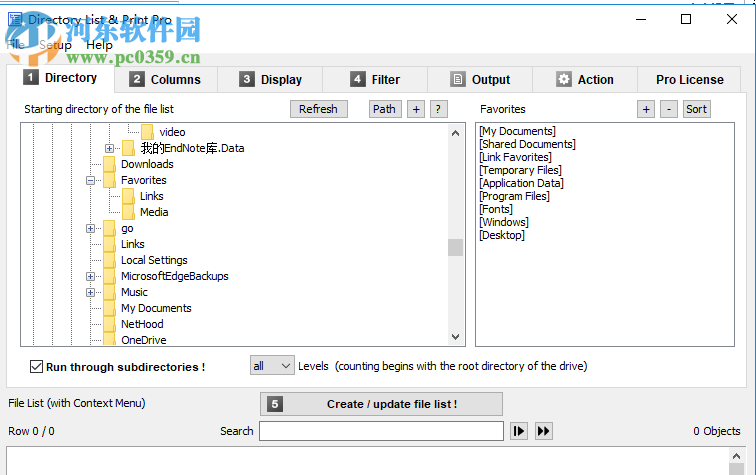This screenshot has width=756, height=475.
Task: Click the document icon on Output tab
Action: click(x=458, y=79)
